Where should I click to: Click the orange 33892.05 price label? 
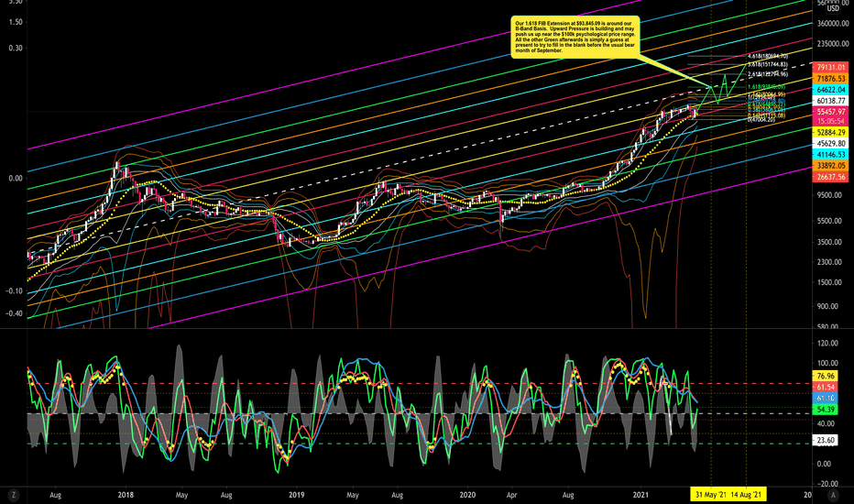830,166
